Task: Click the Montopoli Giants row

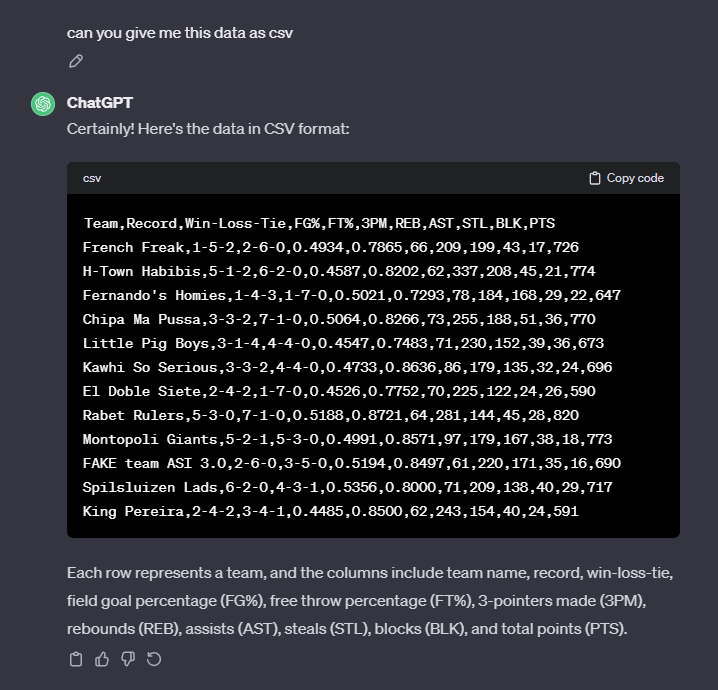Action: 347,439
